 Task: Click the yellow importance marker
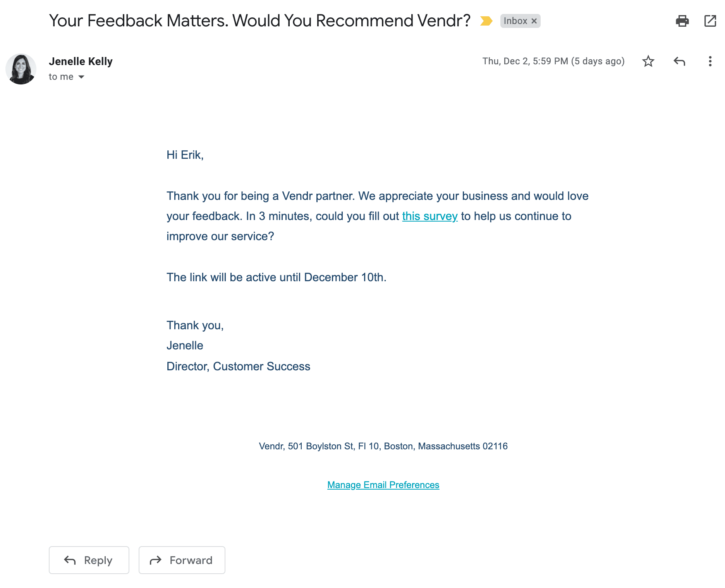[x=486, y=21]
